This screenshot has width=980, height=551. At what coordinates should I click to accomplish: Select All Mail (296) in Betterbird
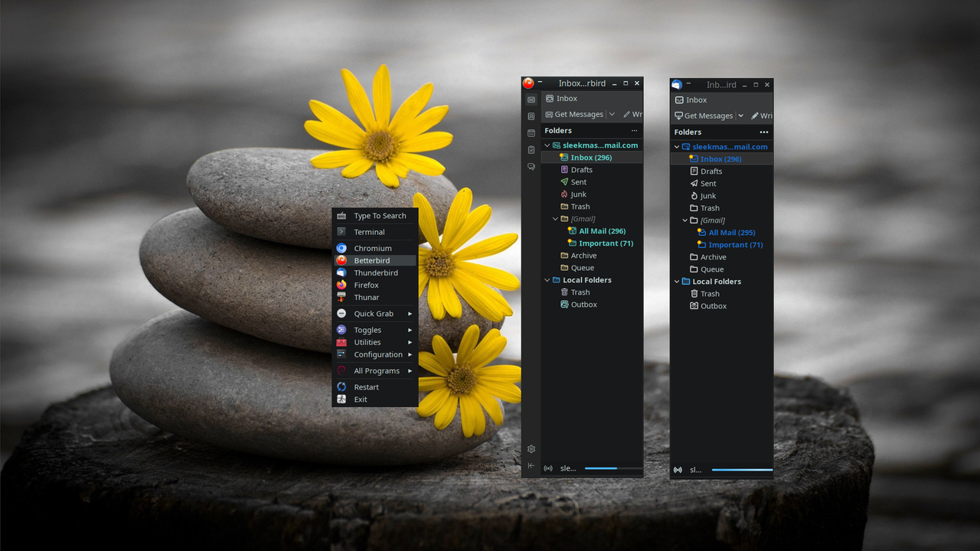(591, 231)
